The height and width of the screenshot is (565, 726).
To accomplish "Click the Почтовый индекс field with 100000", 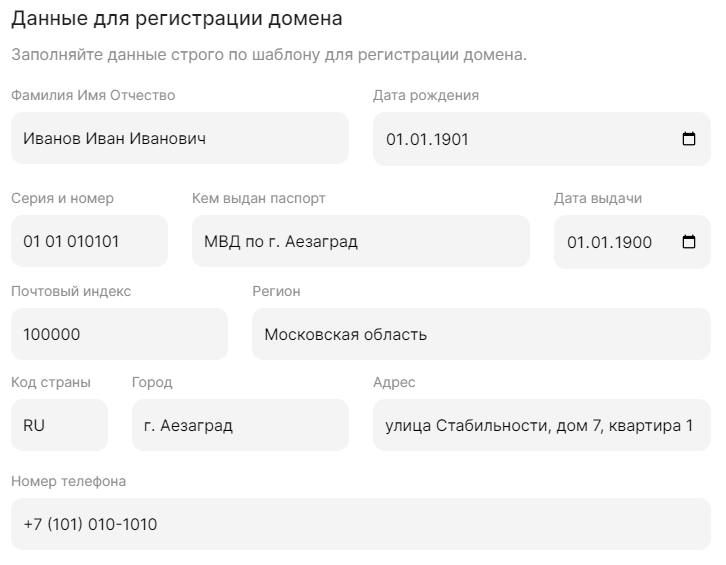I will point(119,335).
